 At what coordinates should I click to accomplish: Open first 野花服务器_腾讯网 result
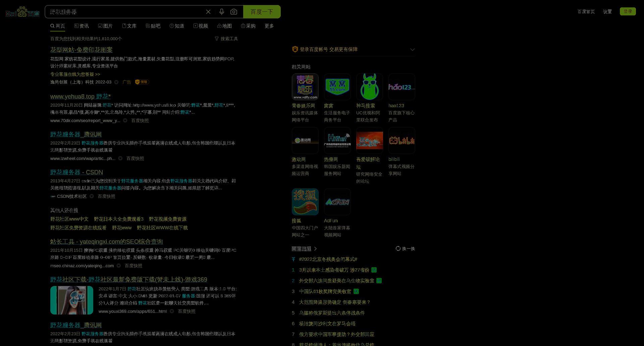click(76, 134)
